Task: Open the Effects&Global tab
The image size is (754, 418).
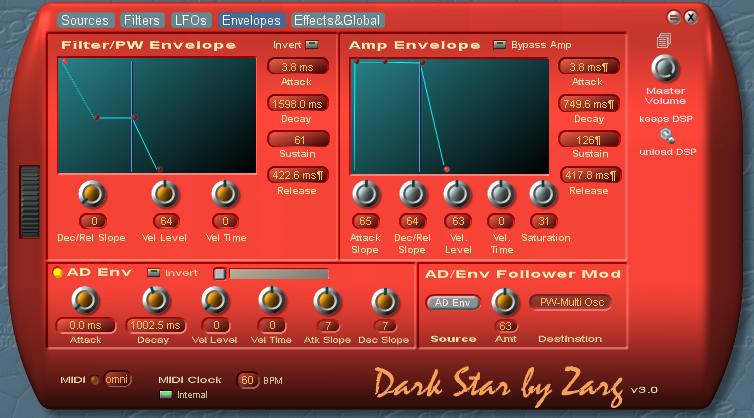Action: coord(337,20)
